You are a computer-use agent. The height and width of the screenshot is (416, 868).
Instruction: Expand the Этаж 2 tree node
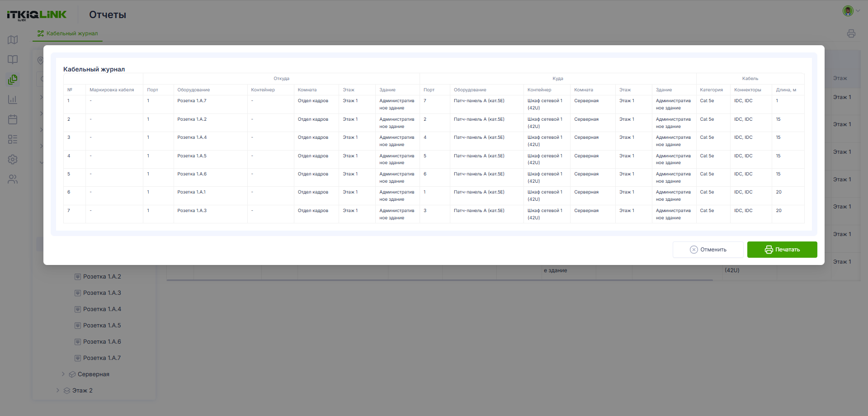click(x=57, y=390)
